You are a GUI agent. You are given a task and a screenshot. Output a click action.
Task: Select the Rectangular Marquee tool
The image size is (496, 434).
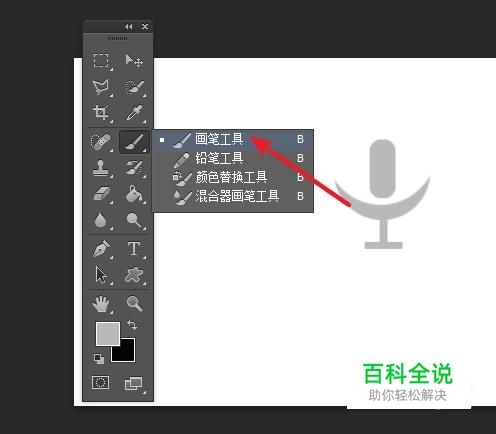click(101, 61)
